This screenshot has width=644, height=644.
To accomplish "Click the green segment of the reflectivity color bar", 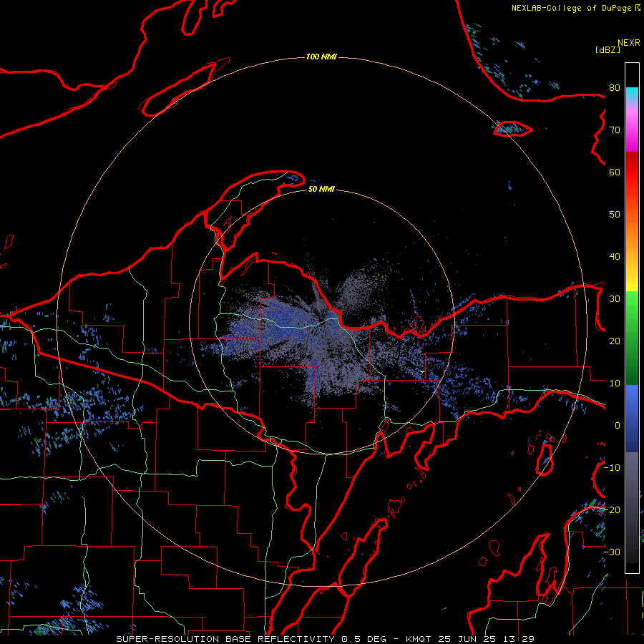I will click(x=632, y=338).
